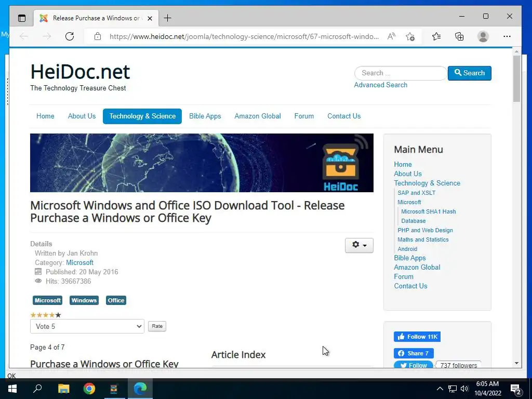Open the article gear options dropdown
Screen dimensions: 532x399
click(359, 245)
